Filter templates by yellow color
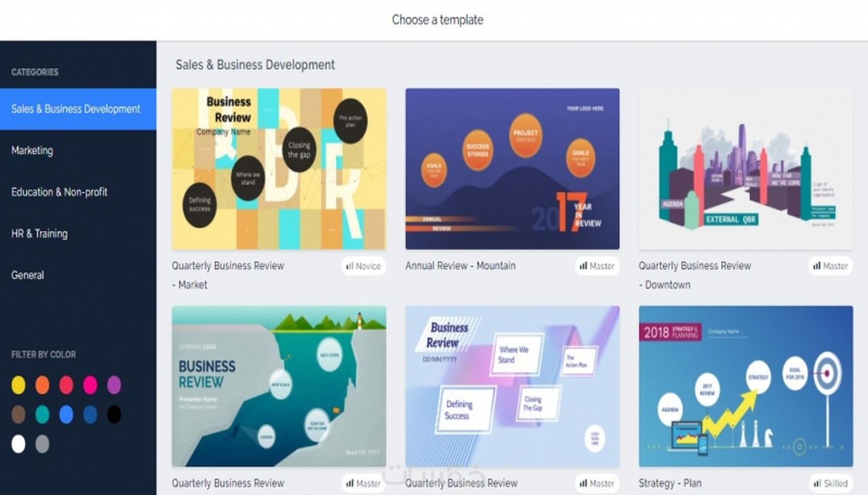 (x=18, y=385)
